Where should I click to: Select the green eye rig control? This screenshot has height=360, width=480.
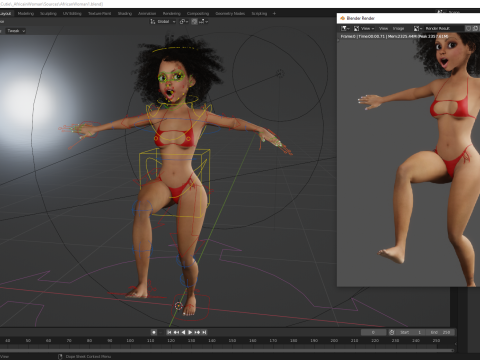click(171, 77)
